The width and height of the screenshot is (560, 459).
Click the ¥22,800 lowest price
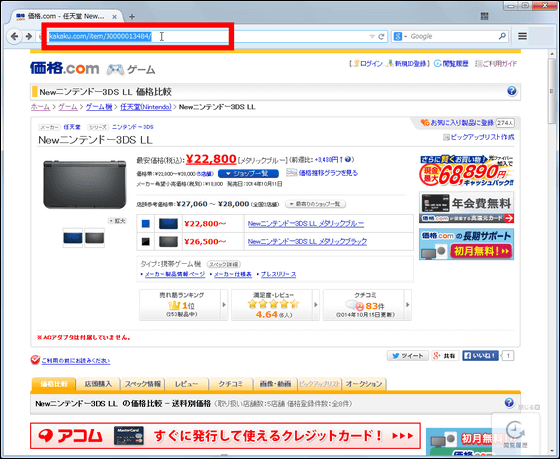click(211, 159)
